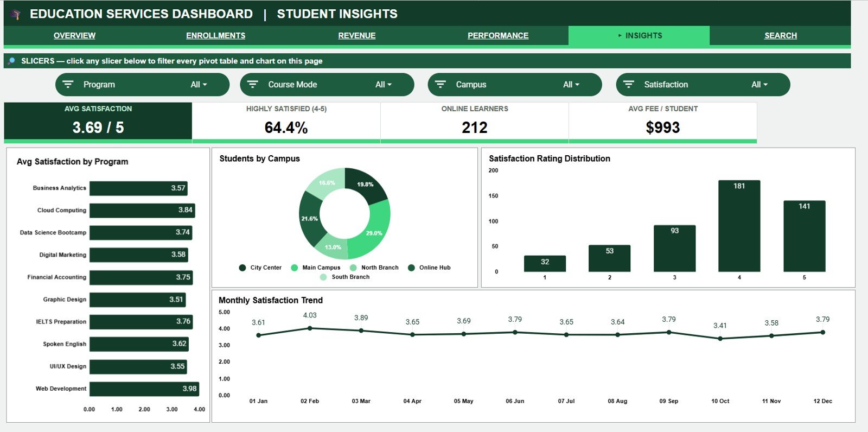The height and width of the screenshot is (432, 868).
Task: Click the 08 Aug axis label
Action: pyautogui.click(x=617, y=401)
